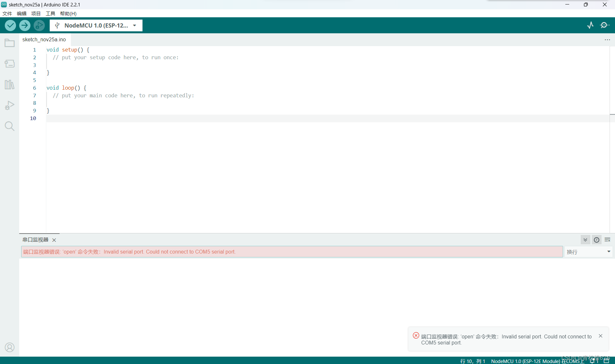Open the editor tab three-dots menu

[607, 40]
